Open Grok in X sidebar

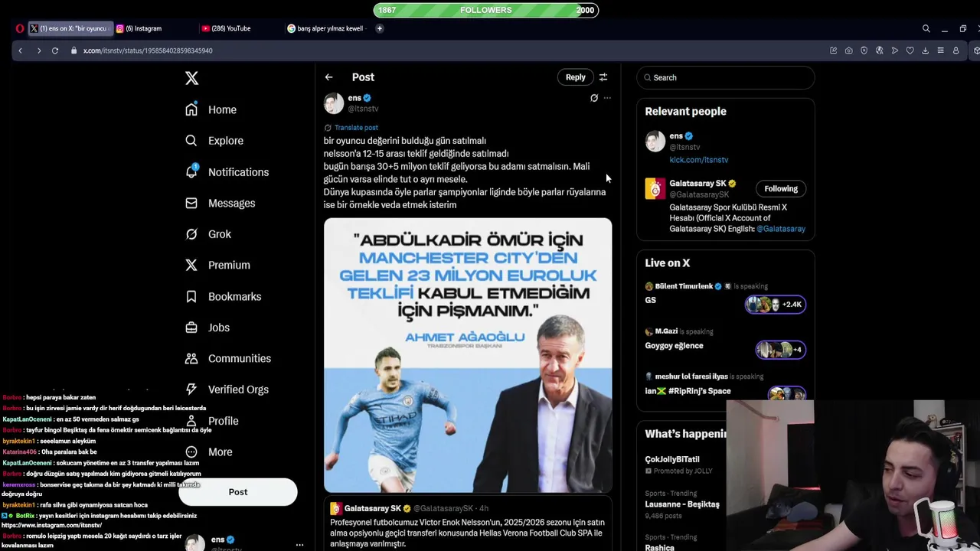click(x=208, y=234)
